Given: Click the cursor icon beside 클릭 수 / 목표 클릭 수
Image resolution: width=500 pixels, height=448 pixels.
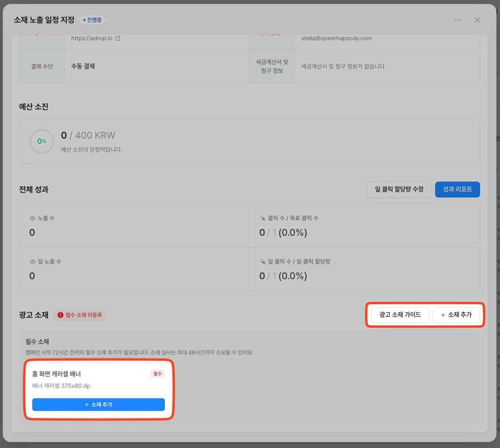Looking at the screenshot, I should [262, 218].
